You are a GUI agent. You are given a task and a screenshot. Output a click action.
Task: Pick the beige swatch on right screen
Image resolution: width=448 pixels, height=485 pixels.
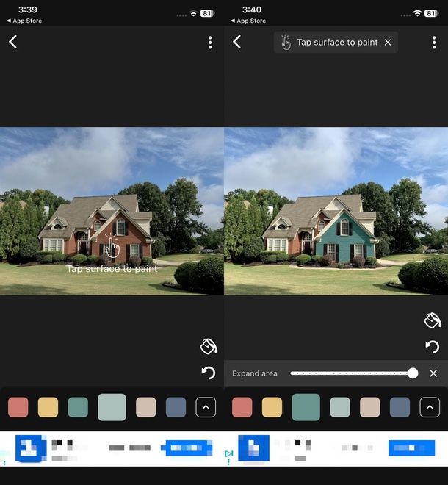click(x=369, y=407)
